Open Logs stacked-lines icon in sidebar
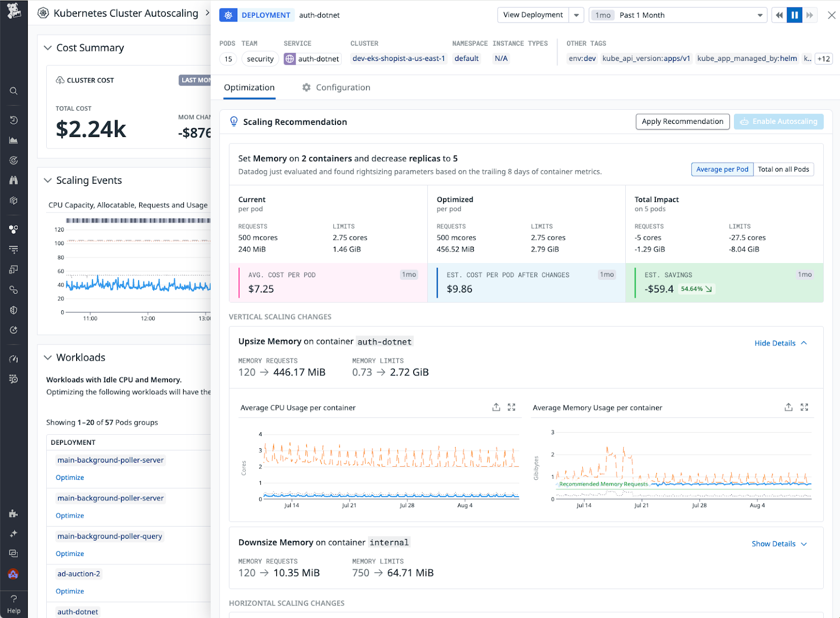Screen dimensions: 840x618 (14, 249)
